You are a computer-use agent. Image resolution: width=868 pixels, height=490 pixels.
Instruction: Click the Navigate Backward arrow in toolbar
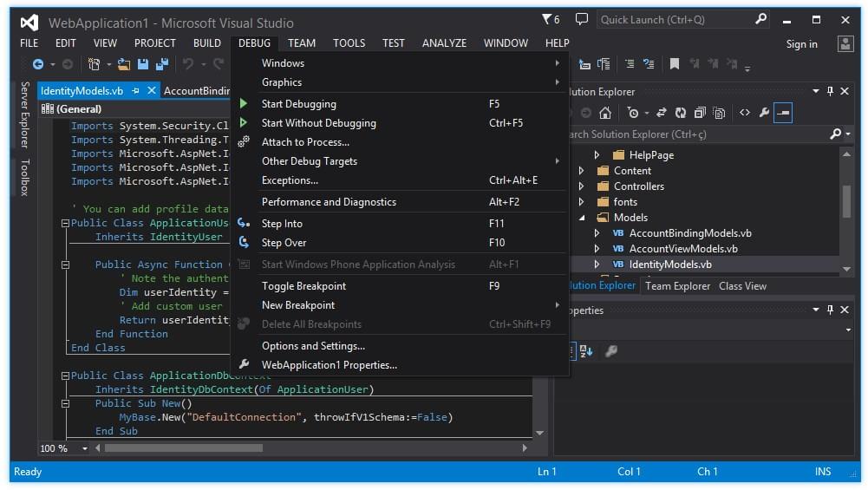pyautogui.click(x=37, y=64)
